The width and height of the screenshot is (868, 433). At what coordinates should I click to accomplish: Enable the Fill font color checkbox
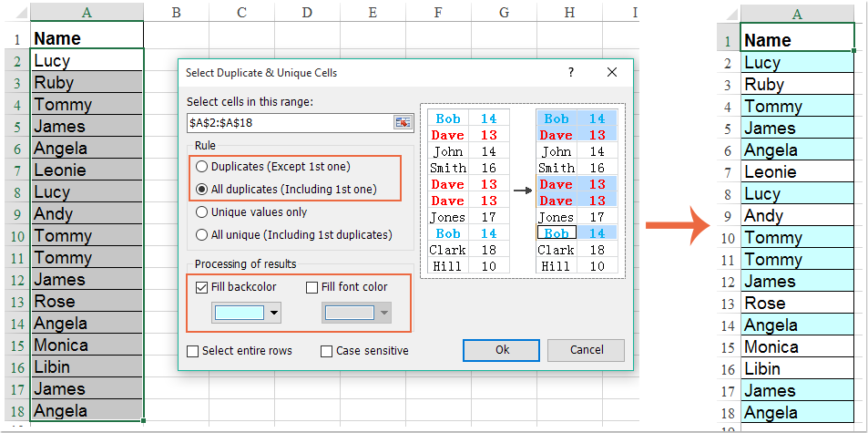click(312, 287)
